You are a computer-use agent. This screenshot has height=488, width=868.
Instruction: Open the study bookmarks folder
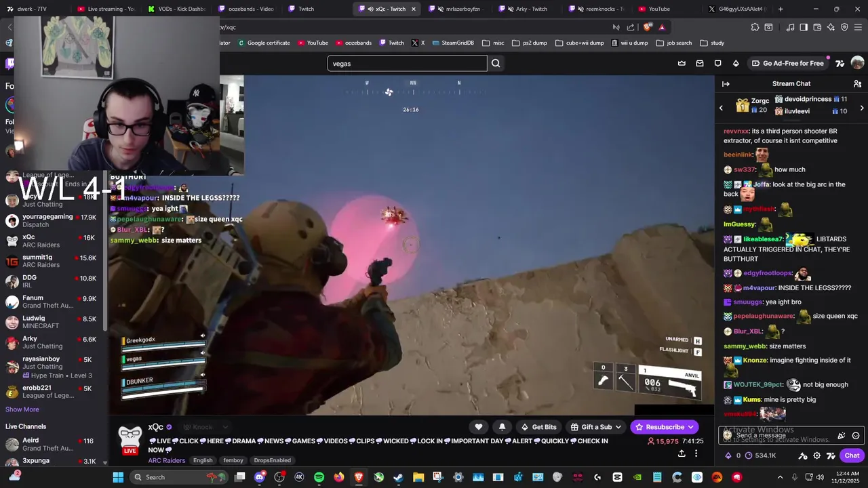711,43
